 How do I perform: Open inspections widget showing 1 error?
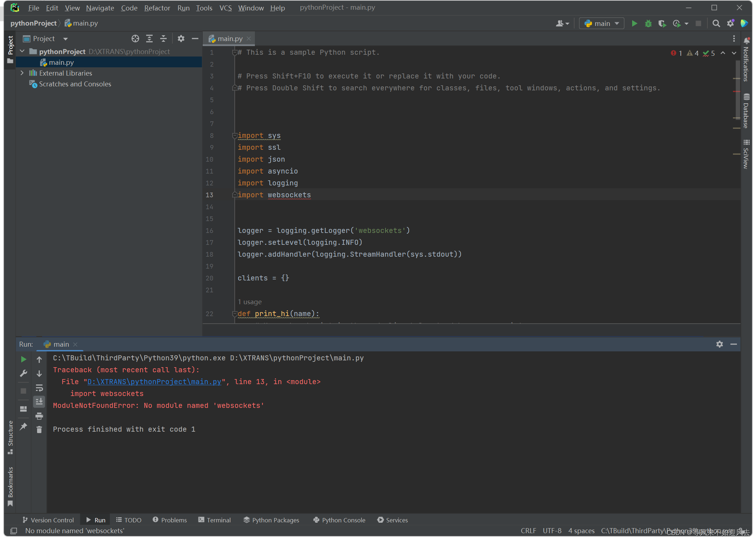[x=676, y=53]
